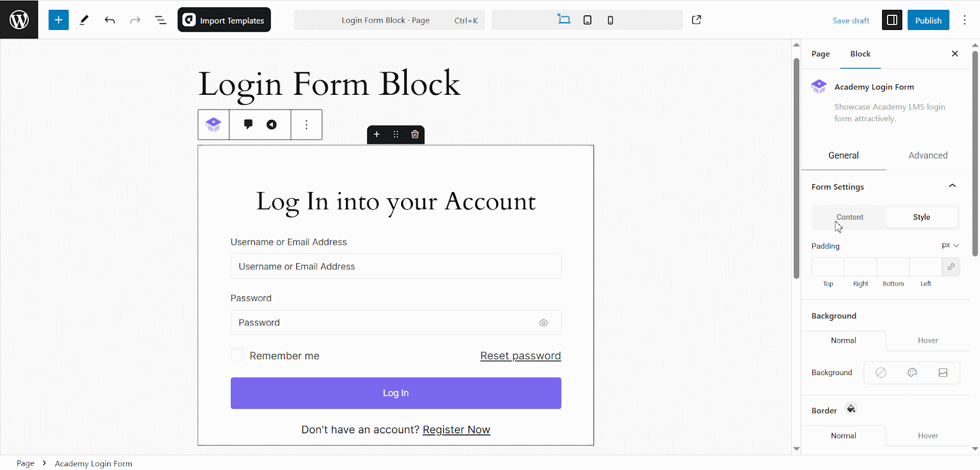This screenshot has width=980, height=470.
Task: Toggle password visibility with the eye icon
Action: pos(543,323)
